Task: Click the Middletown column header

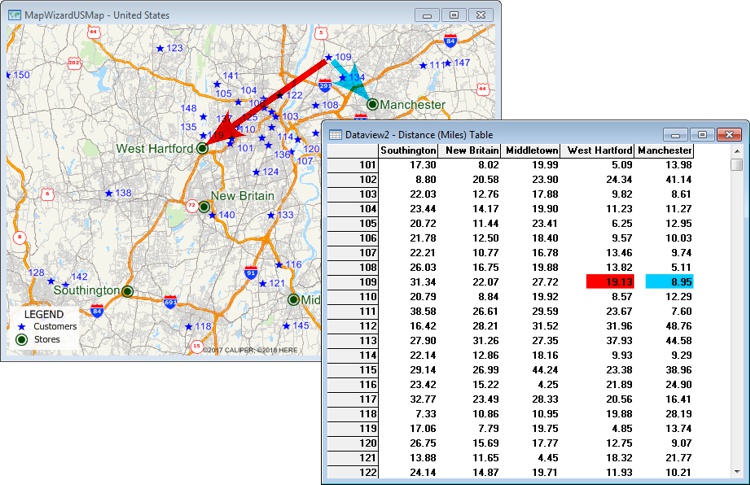Action: coord(531,150)
